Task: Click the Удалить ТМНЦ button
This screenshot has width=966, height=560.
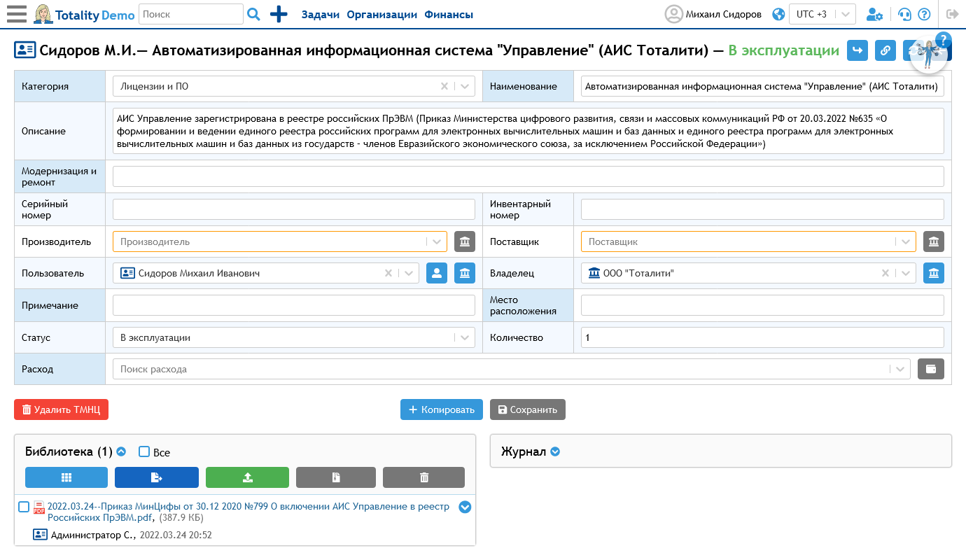Action: point(61,409)
